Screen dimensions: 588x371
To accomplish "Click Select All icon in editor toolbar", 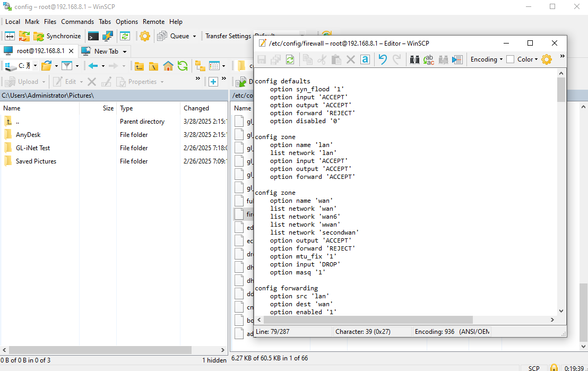I will [365, 59].
